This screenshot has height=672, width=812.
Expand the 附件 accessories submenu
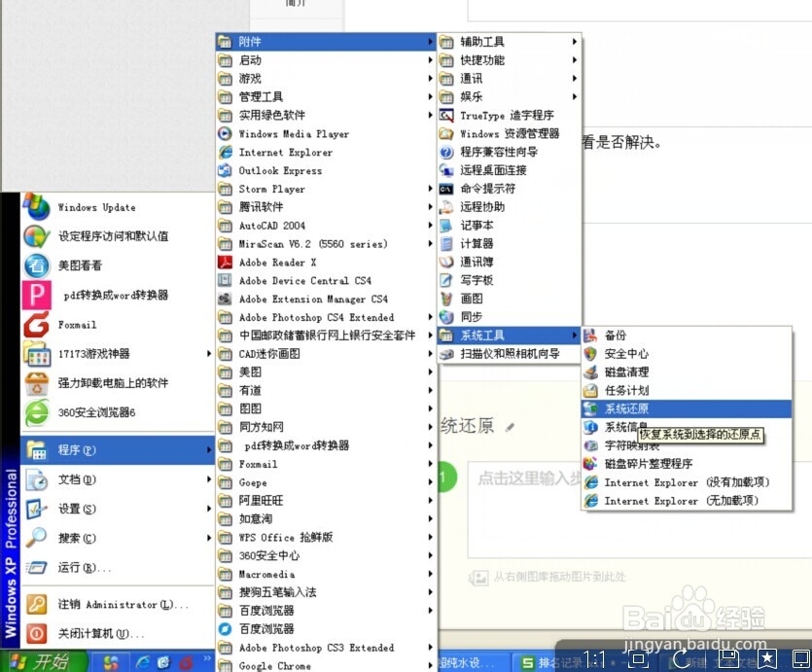pyautogui.click(x=326, y=42)
